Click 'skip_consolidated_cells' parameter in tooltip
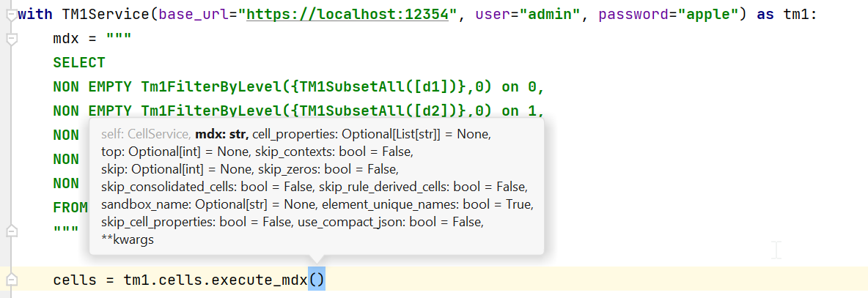Screen dimensions: 868x298 (169, 187)
